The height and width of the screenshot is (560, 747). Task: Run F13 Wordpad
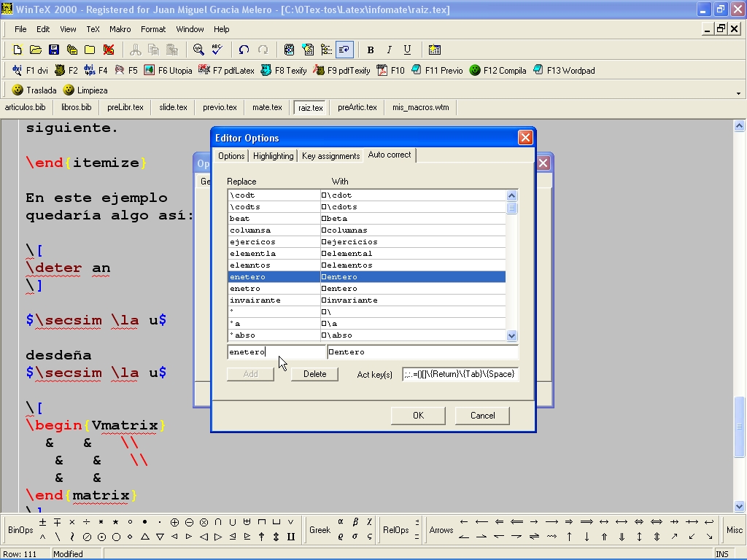point(564,71)
